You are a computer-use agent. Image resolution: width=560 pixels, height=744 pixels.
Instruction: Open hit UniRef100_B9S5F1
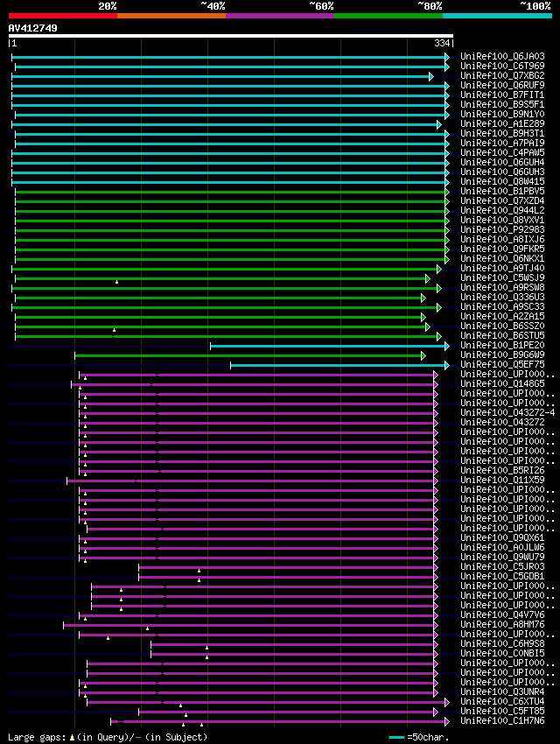[502, 104]
